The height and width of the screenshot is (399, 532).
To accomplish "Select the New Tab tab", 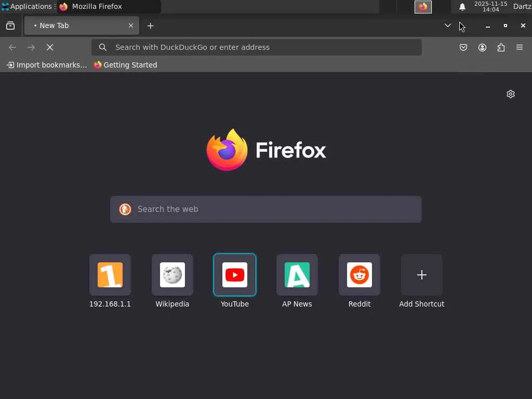I will [82, 25].
